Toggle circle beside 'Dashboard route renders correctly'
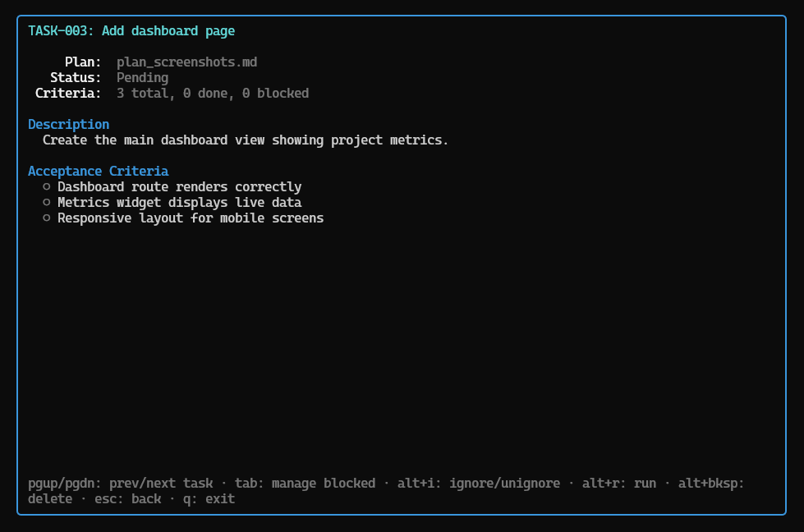Image resolution: width=804 pixels, height=532 pixels. [x=47, y=186]
